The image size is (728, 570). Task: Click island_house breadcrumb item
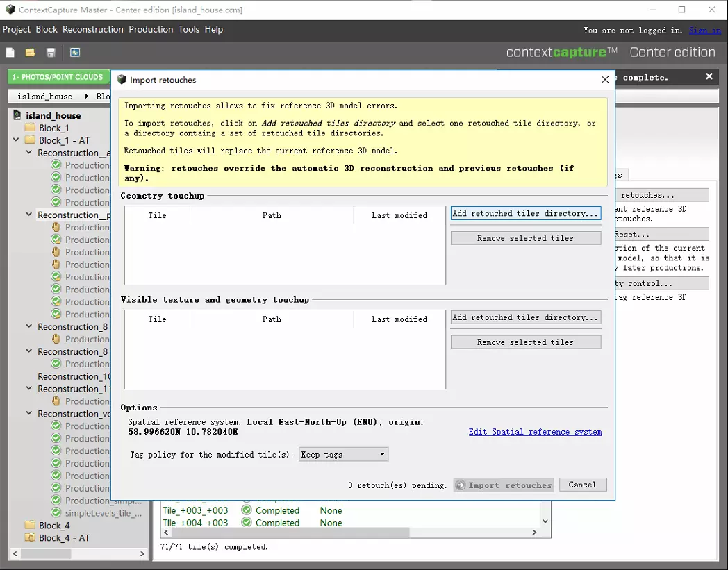pyautogui.click(x=44, y=96)
